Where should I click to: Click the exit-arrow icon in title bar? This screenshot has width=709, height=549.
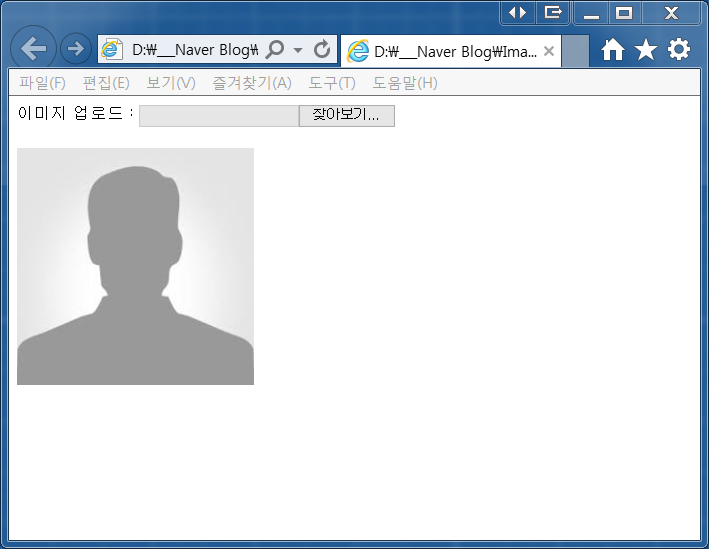pyautogui.click(x=552, y=12)
